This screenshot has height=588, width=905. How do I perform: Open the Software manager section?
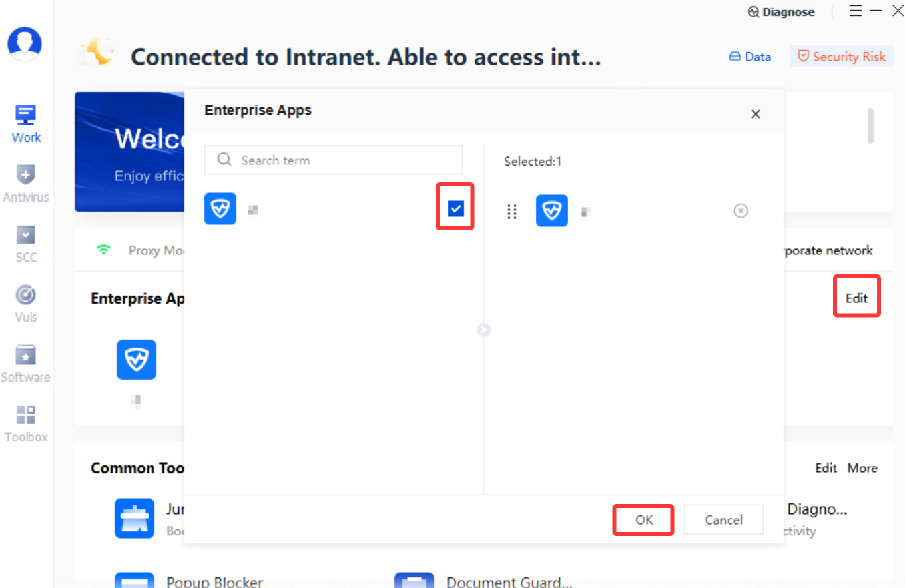coord(25,364)
